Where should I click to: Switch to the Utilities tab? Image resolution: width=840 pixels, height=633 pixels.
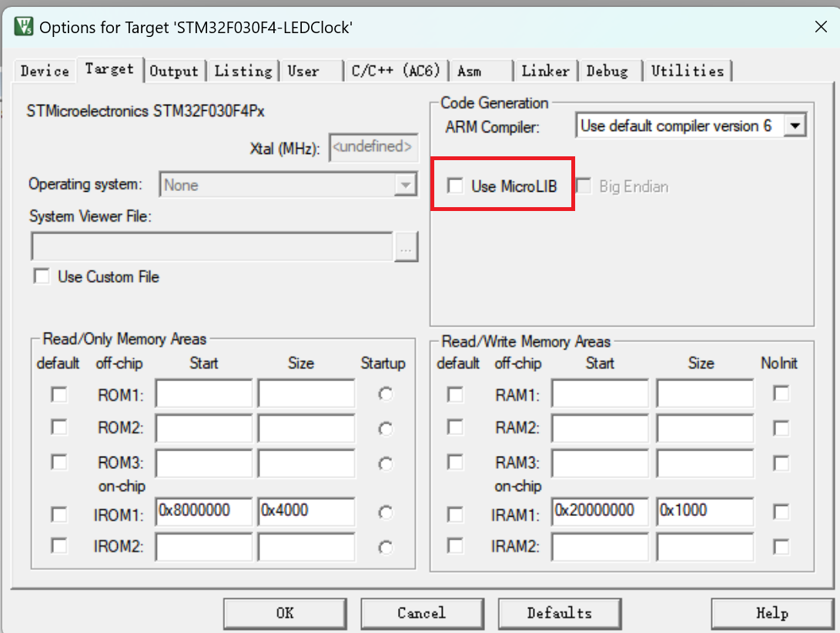point(688,72)
